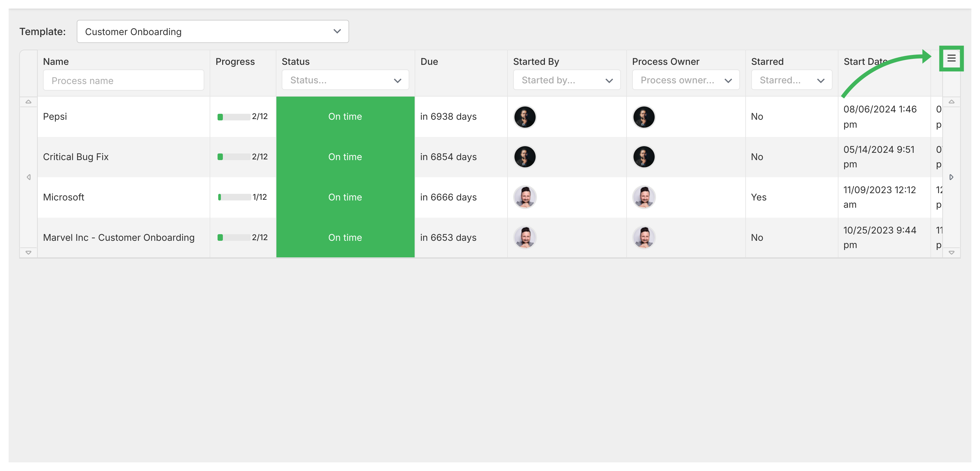Screen dimensions: 980x471
Task: Open Marvel Inc - Customer Onboarding process
Action: pos(119,237)
